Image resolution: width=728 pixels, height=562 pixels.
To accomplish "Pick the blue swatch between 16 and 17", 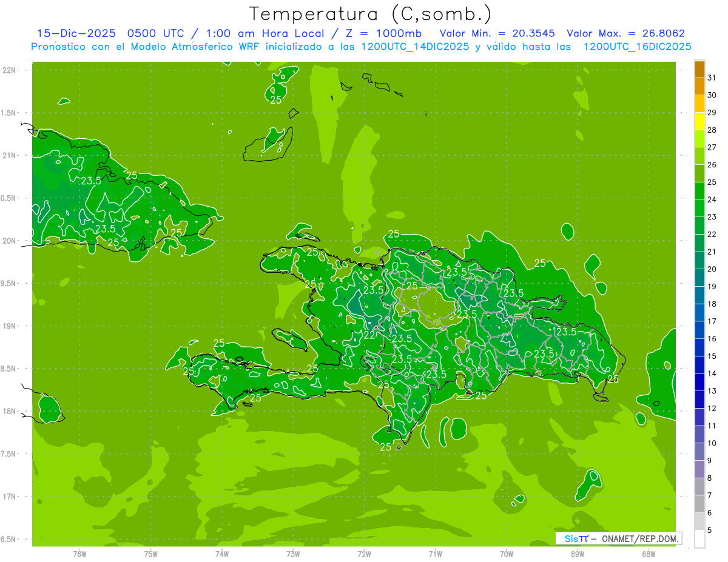I will click(699, 330).
